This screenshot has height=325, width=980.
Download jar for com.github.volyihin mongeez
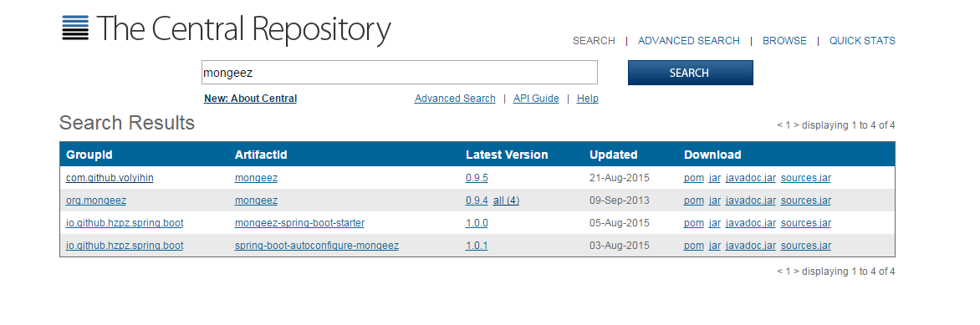point(715,178)
